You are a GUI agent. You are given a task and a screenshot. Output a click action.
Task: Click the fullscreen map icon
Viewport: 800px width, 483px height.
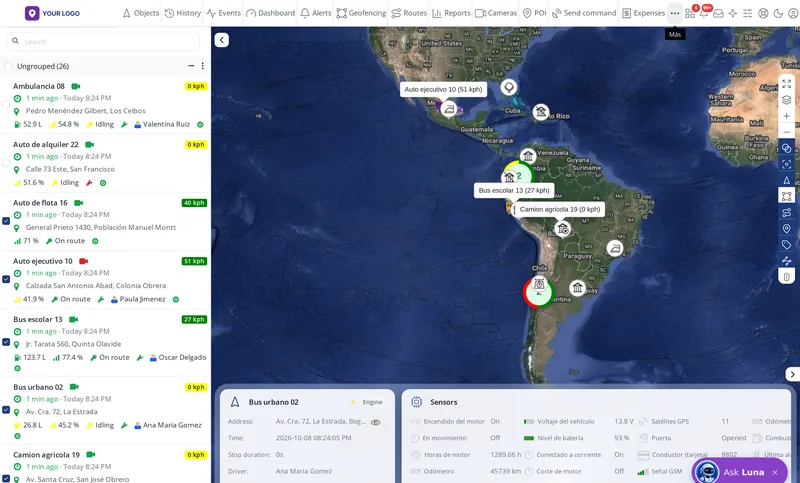pyautogui.click(x=786, y=84)
